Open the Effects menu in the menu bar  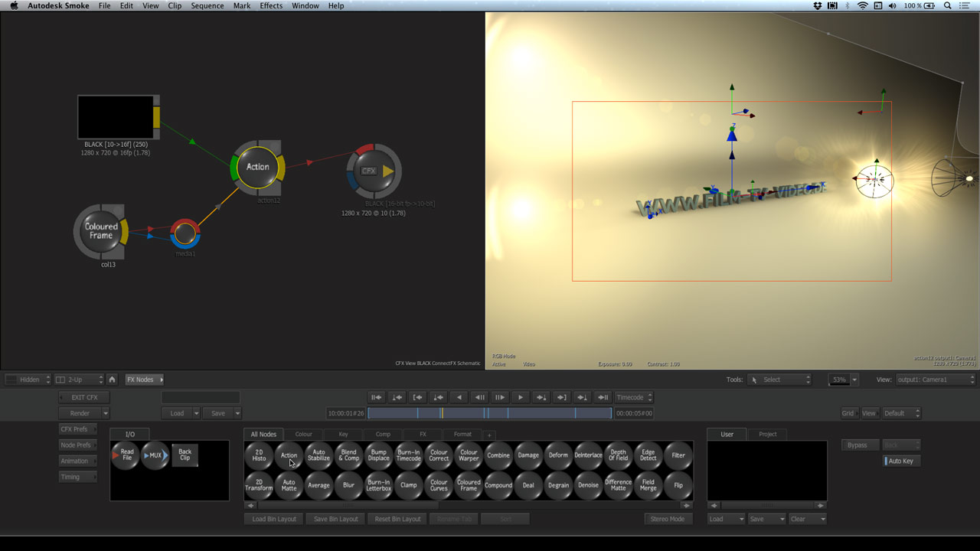271,5
